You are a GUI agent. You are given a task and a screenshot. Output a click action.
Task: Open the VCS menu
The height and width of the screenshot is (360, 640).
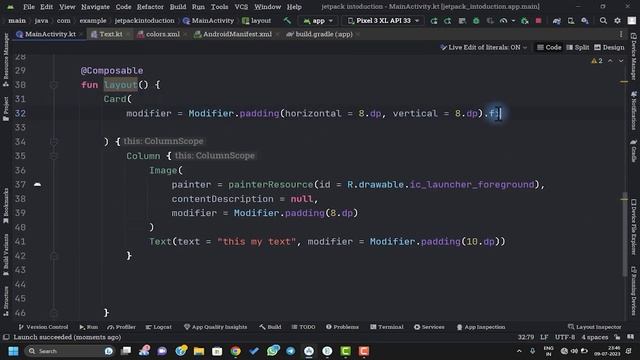(241, 7)
